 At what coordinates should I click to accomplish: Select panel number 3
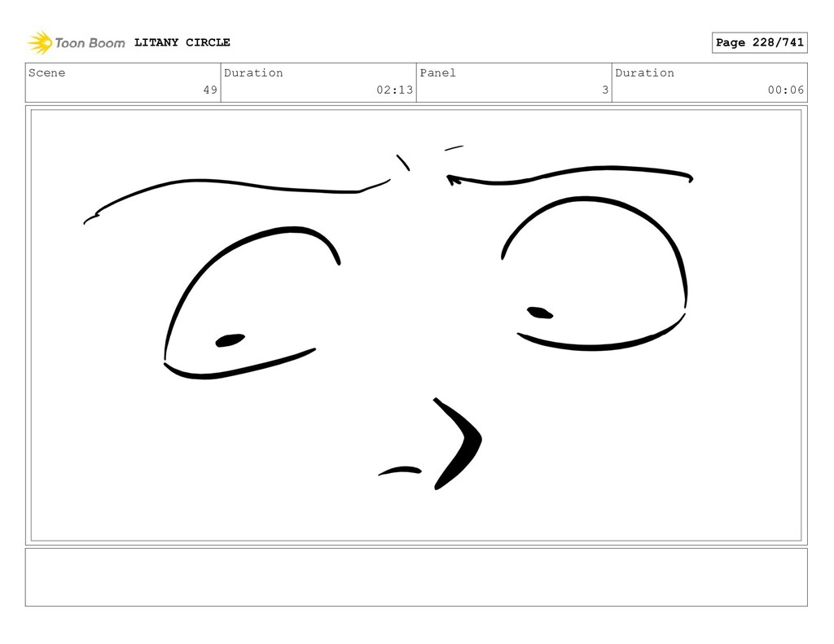point(605,90)
